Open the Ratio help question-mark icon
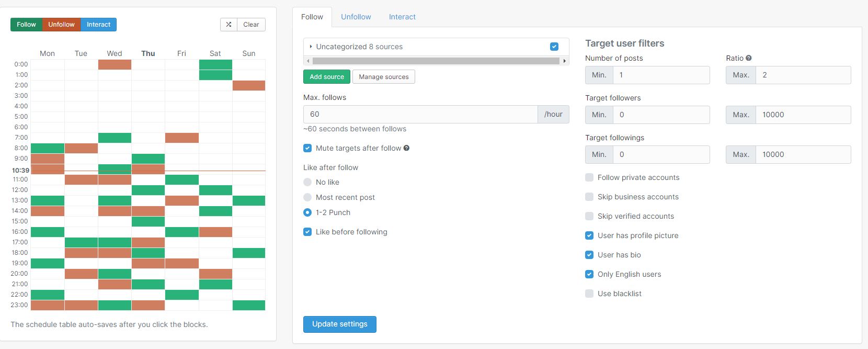The width and height of the screenshot is (868, 349). [749, 58]
